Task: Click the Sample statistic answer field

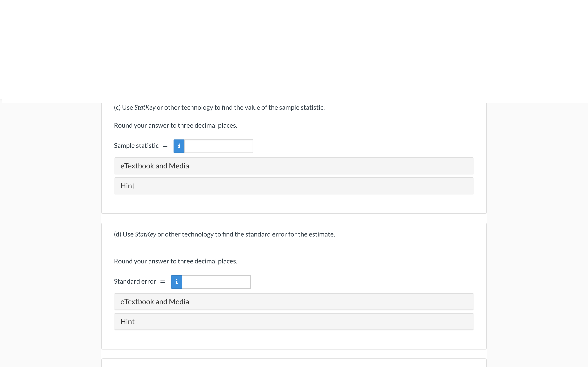Action: 219,146
